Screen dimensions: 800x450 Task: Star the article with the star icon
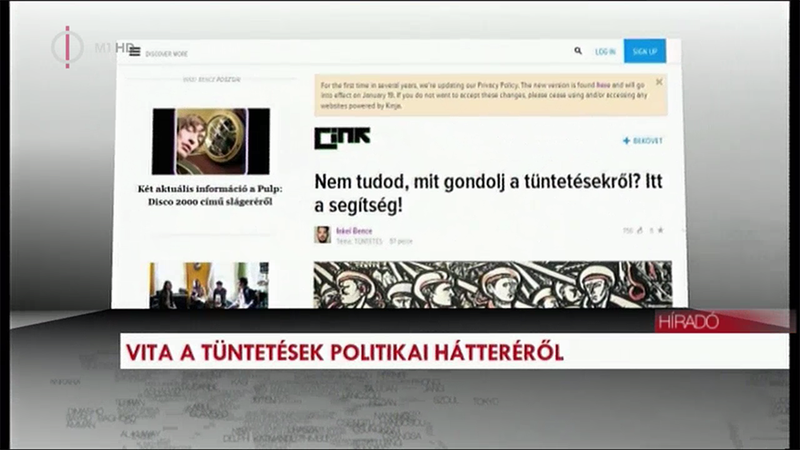[660, 231]
